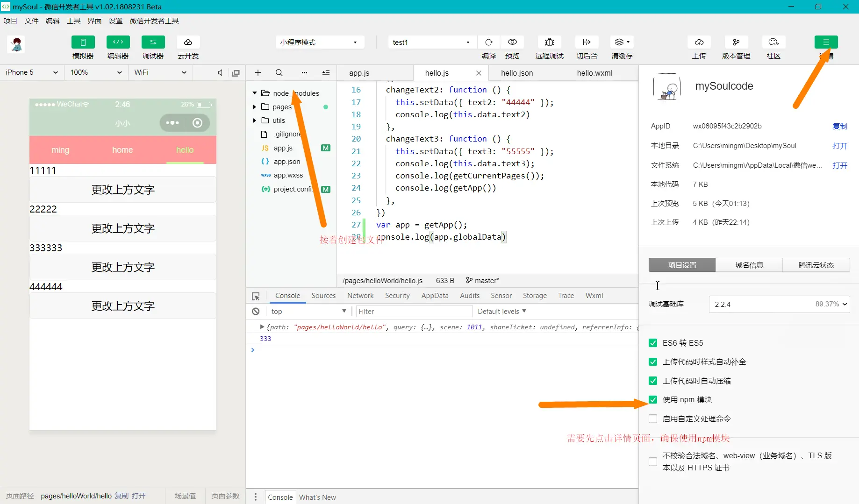
Task: Select the 腾讯云状态 tab button
Action: (816, 265)
